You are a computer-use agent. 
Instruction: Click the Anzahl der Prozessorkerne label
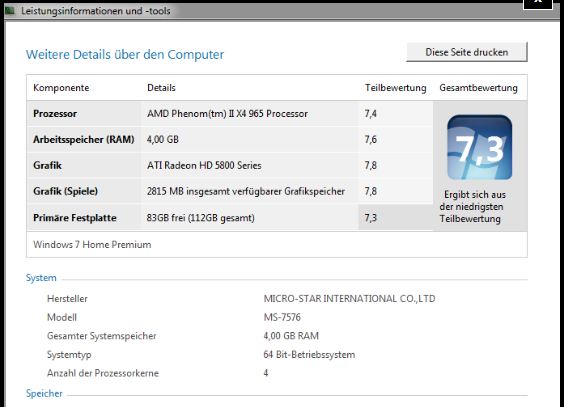[103, 373]
